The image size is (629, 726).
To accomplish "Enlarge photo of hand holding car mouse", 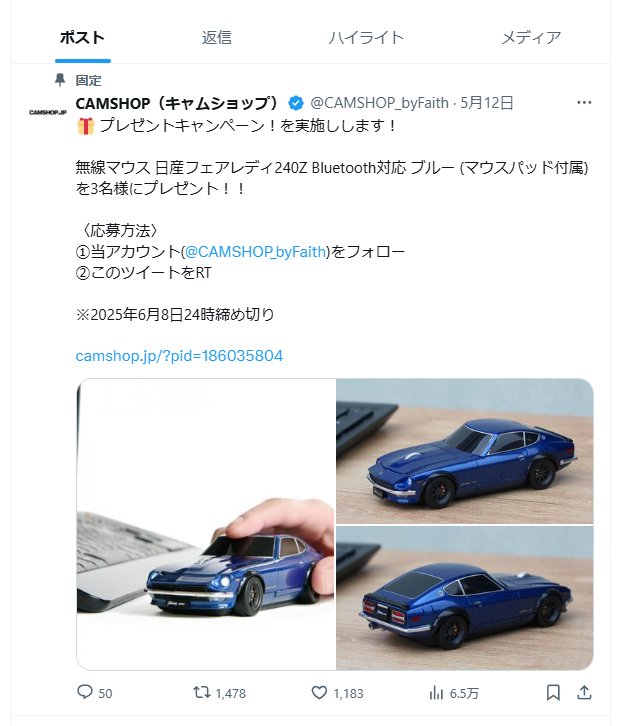I will [x=206, y=524].
